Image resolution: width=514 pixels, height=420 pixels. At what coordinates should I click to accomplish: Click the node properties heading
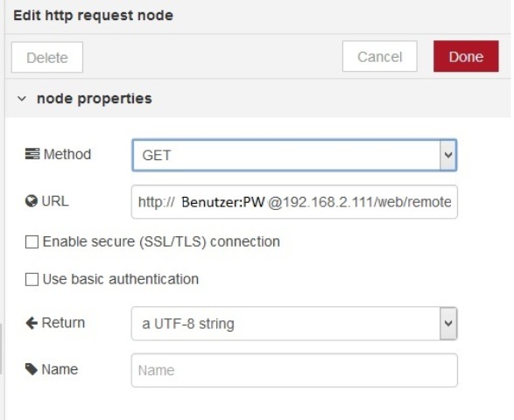click(x=95, y=98)
